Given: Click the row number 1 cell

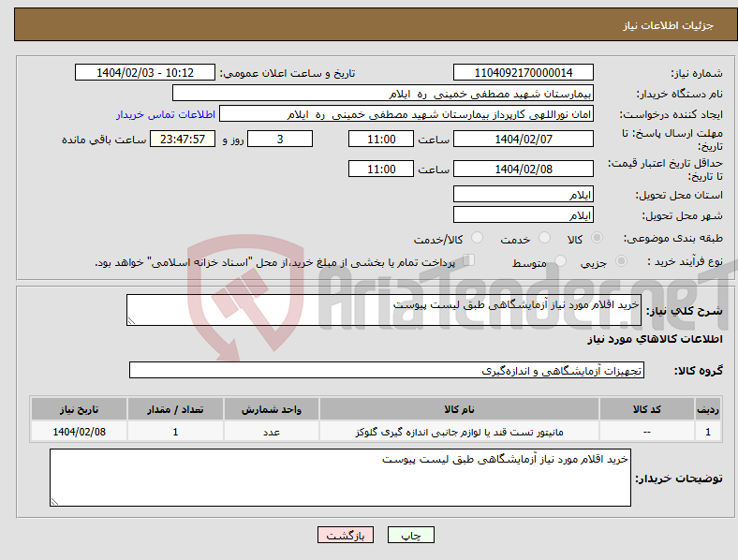Looking at the screenshot, I should pos(707,431).
